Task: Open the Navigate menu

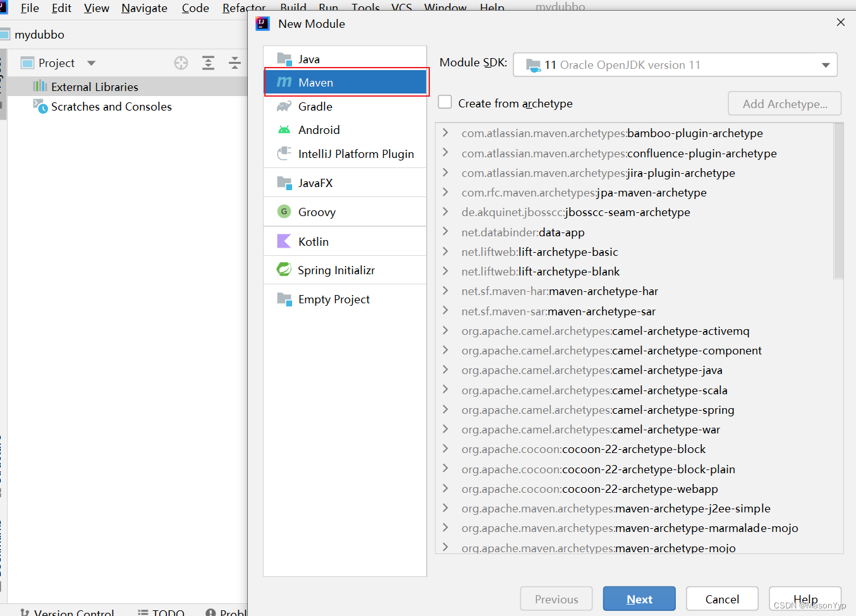Action: pos(144,8)
